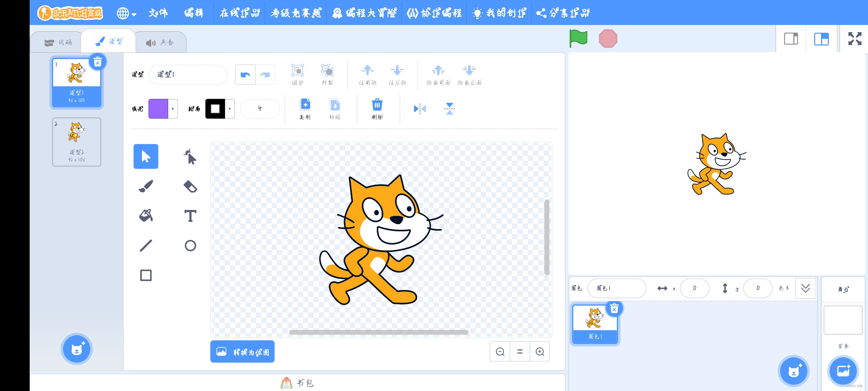Toggle full screen stage mode
This screenshot has width=868, height=391.
click(855, 39)
